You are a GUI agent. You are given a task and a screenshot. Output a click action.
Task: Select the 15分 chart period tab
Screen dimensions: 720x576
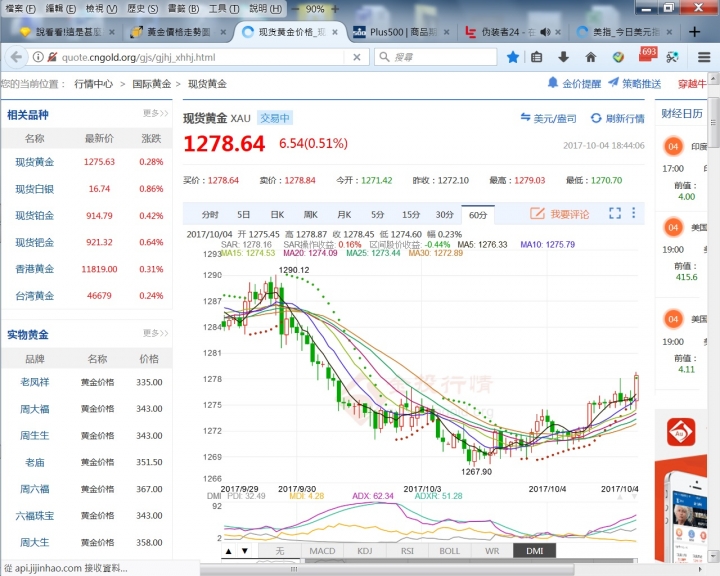click(411, 215)
